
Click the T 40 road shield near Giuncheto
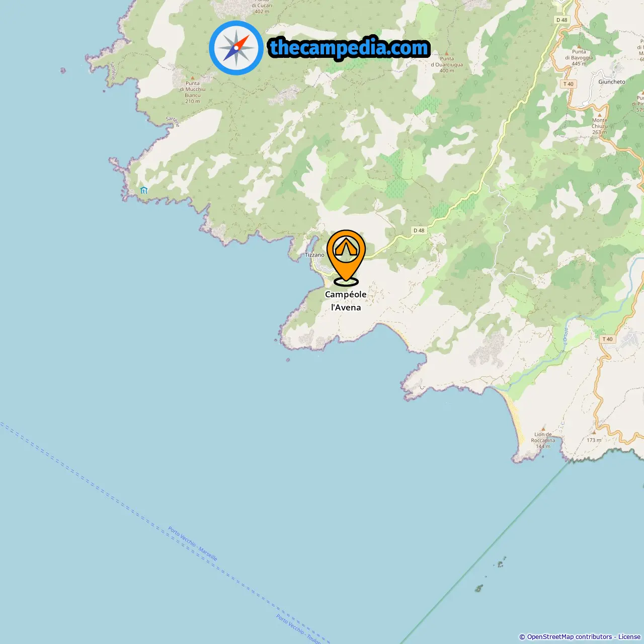(569, 84)
